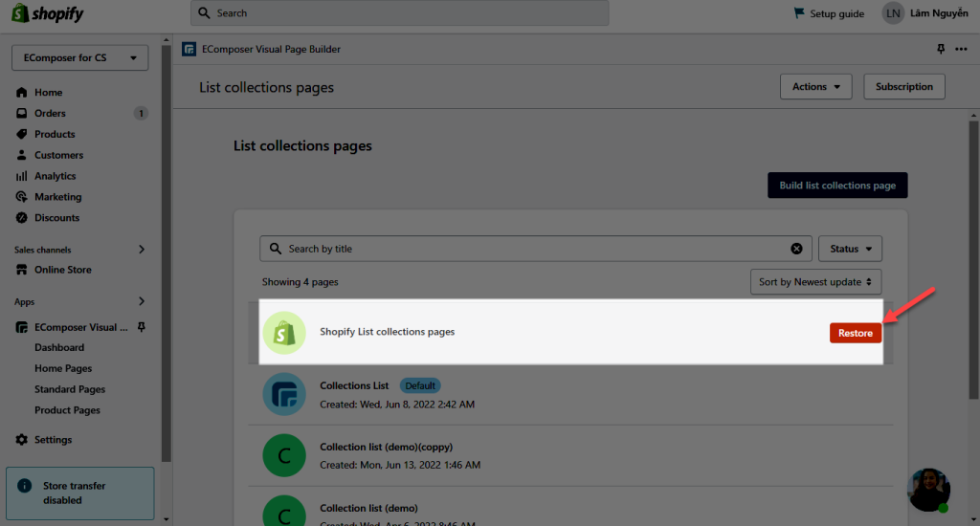
Task: Click the top Search field
Action: pos(400,13)
